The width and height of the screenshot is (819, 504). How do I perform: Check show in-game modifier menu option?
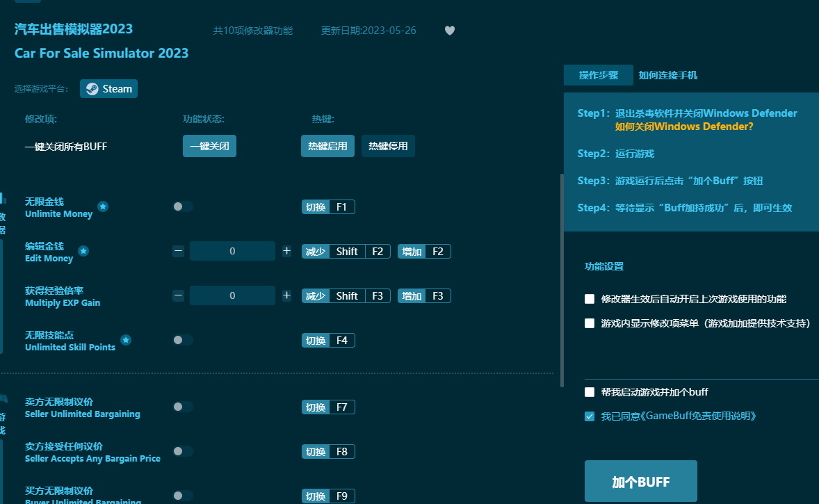[x=590, y=323]
